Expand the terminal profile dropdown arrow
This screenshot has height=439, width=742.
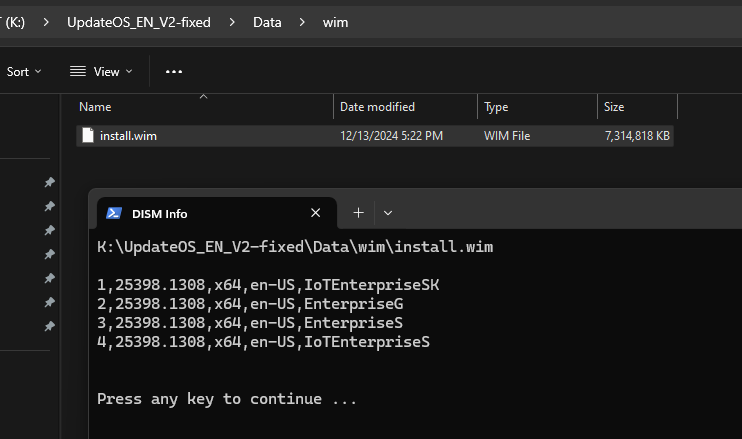(388, 213)
